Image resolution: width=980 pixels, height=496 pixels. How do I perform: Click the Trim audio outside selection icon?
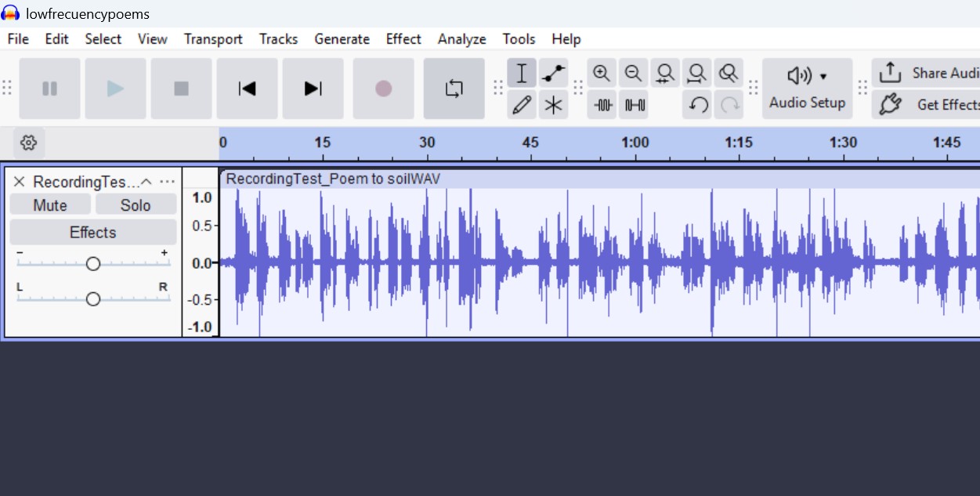(602, 103)
